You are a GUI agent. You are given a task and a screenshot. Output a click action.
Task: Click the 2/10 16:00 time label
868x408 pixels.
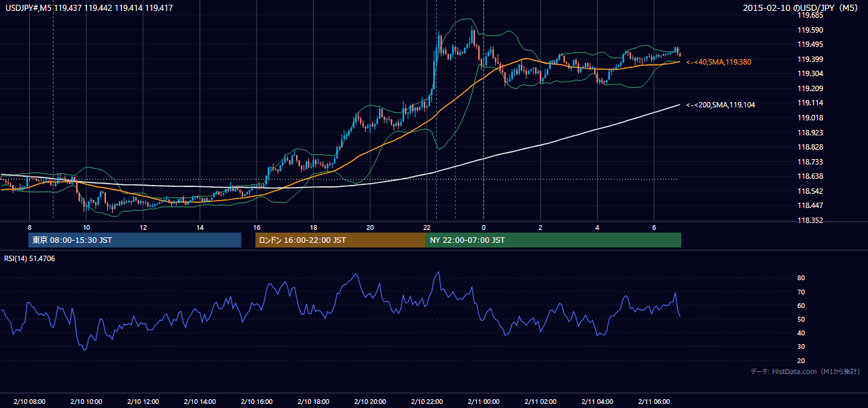256,402
